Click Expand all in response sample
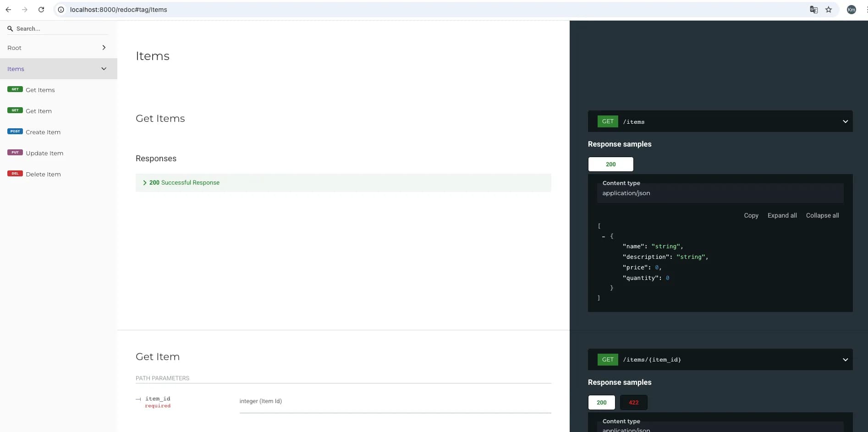Screen dimensions: 868x432 pyautogui.click(x=782, y=215)
